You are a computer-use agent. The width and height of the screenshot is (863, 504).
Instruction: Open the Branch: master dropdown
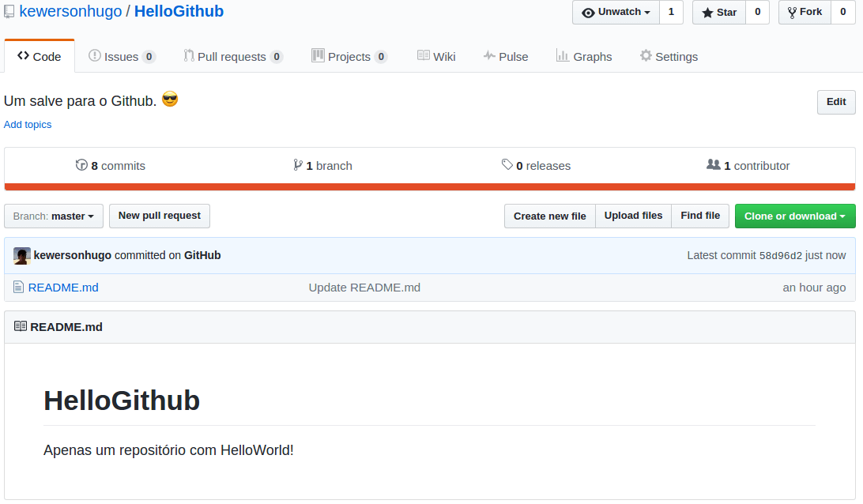(x=53, y=216)
